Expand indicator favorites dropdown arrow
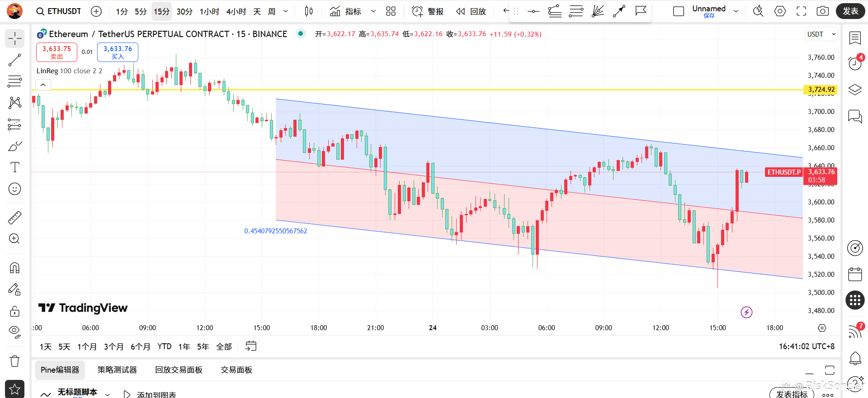Screen dimensions: 868x398 click(x=373, y=11)
